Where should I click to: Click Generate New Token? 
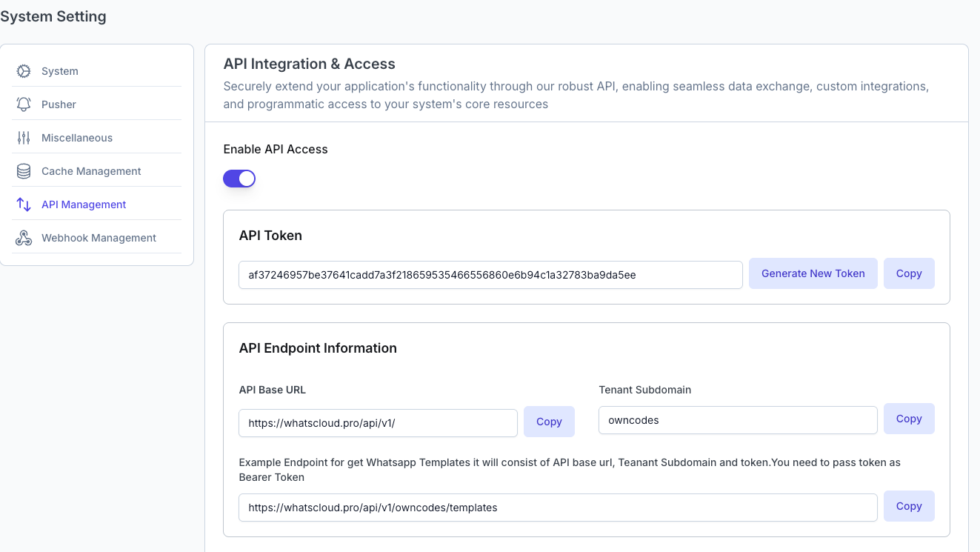813,273
